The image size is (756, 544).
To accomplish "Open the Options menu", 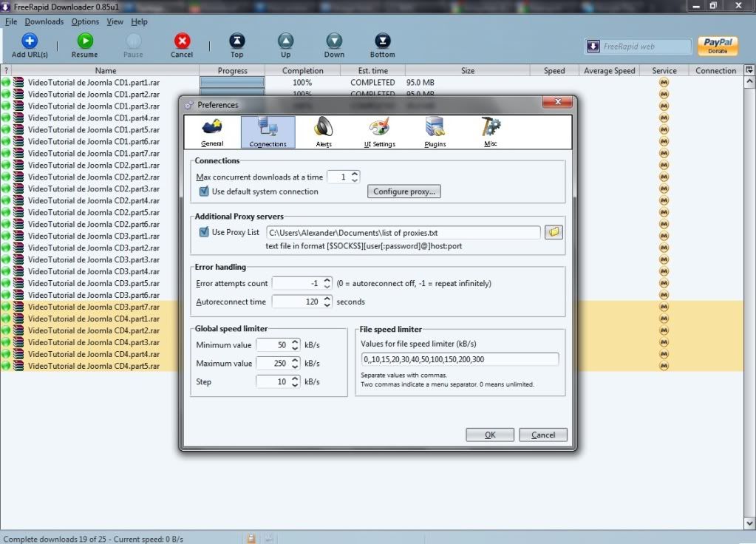I will point(85,21).
